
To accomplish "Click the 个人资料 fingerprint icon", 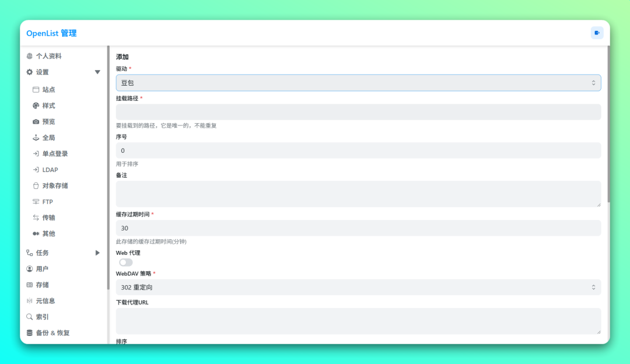I will pyautogui.click(x=30, y=56).
